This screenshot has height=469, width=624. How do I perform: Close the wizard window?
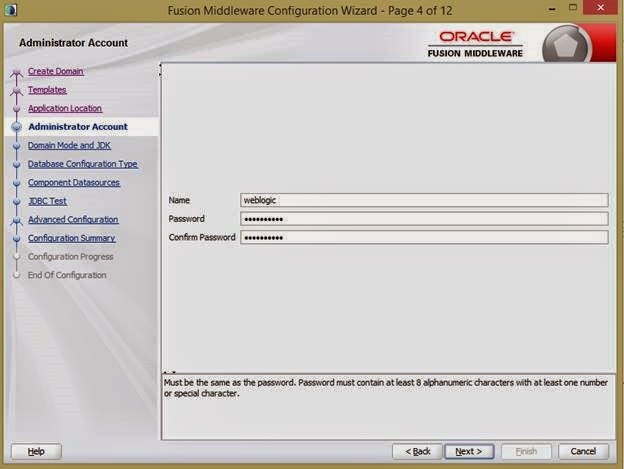(x=601, y=7)
